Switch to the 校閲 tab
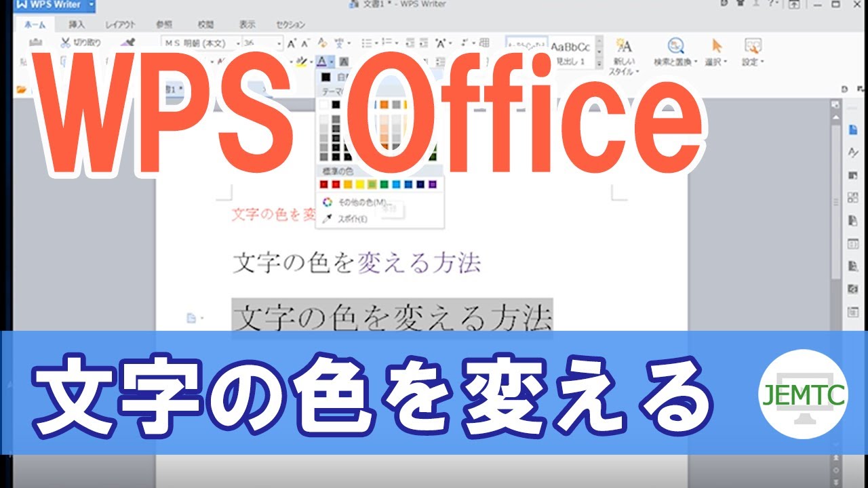Screen dimensions: 868x488 pos(205,24)
